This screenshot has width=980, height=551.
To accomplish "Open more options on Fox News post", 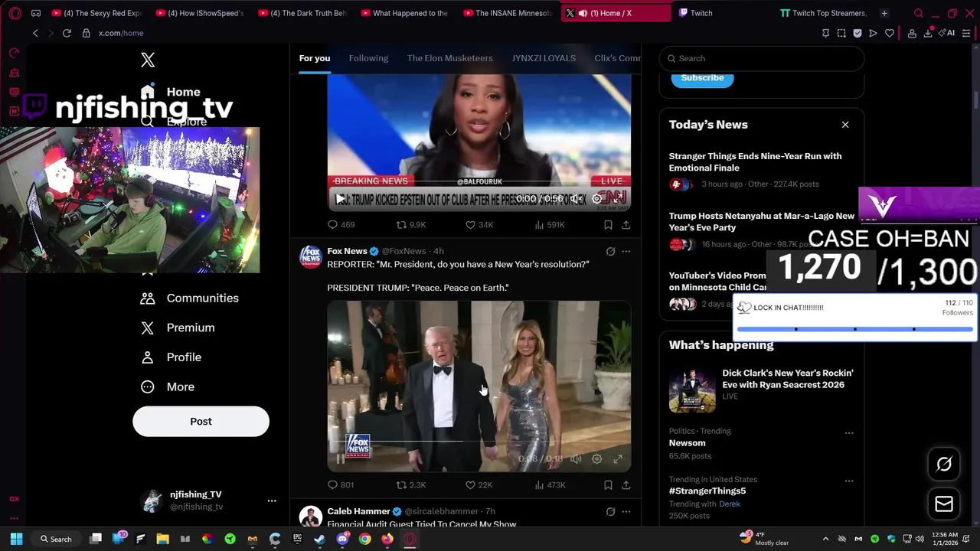I will (626, 251).
